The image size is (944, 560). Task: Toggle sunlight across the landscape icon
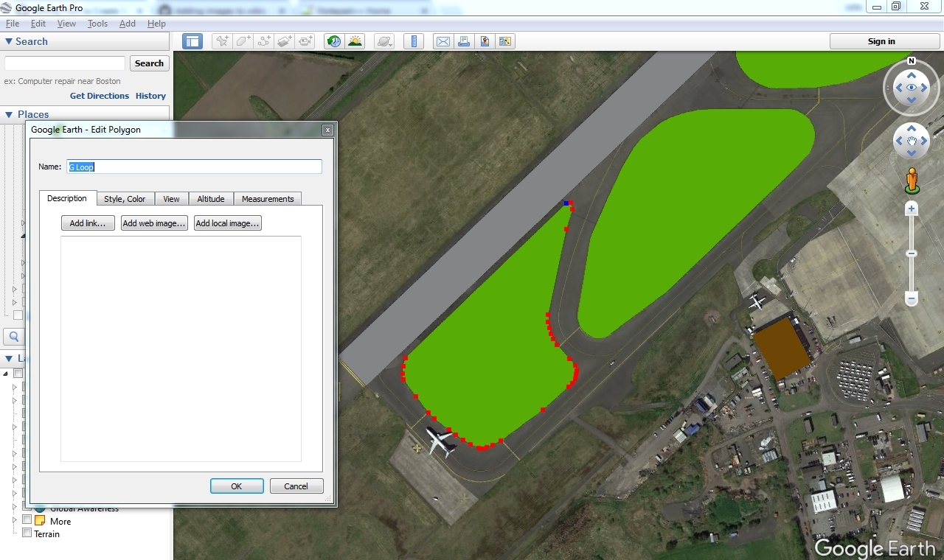355,41
